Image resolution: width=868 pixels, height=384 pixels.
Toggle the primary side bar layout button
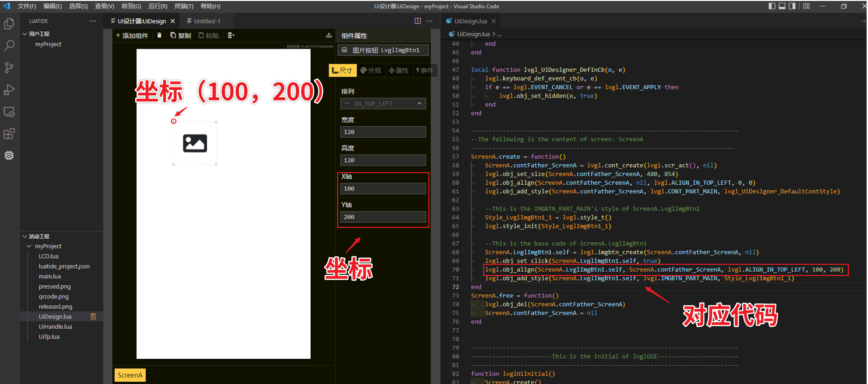tap(772, 6)
